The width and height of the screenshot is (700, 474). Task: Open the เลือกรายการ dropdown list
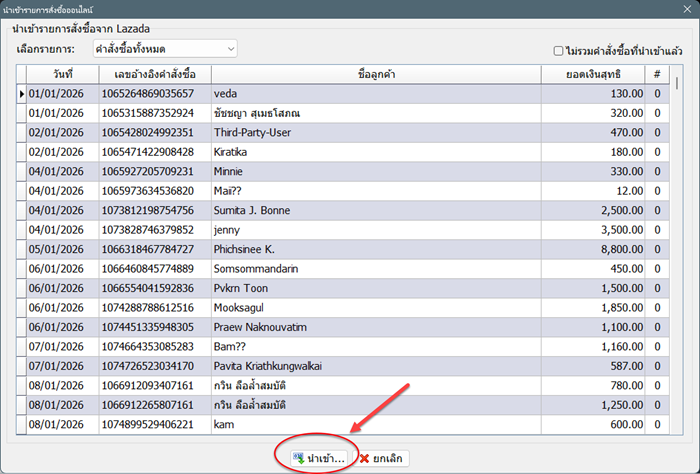(231, 48)
